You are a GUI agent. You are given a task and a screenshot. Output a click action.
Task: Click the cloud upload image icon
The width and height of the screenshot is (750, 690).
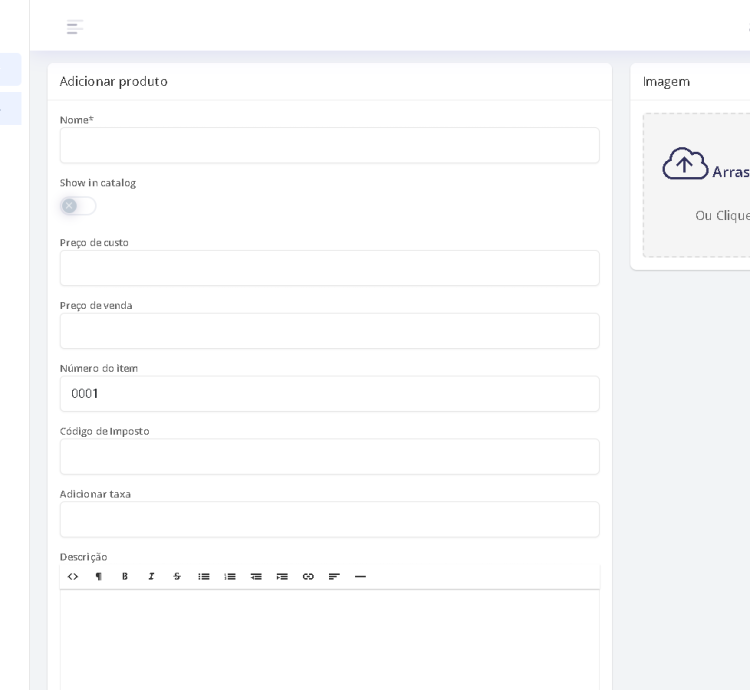(685, 164)
